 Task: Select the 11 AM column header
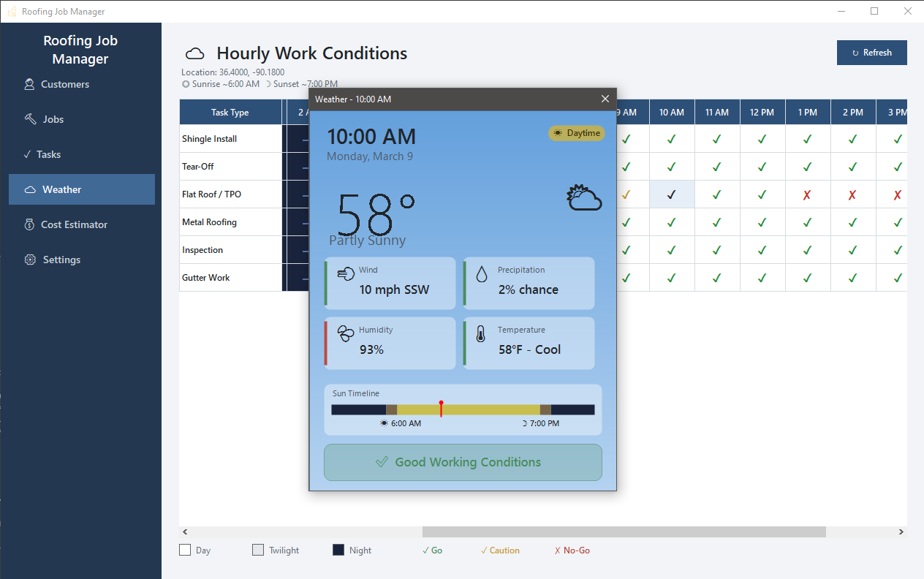(x=717, y=113)
